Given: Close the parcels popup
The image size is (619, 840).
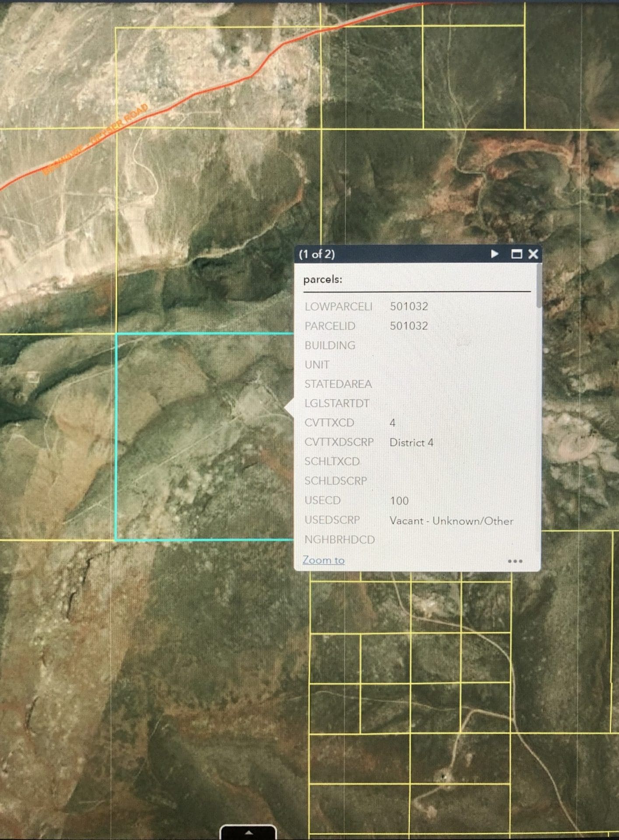Looking at the screenshot, I should click(x=533, y=254).
